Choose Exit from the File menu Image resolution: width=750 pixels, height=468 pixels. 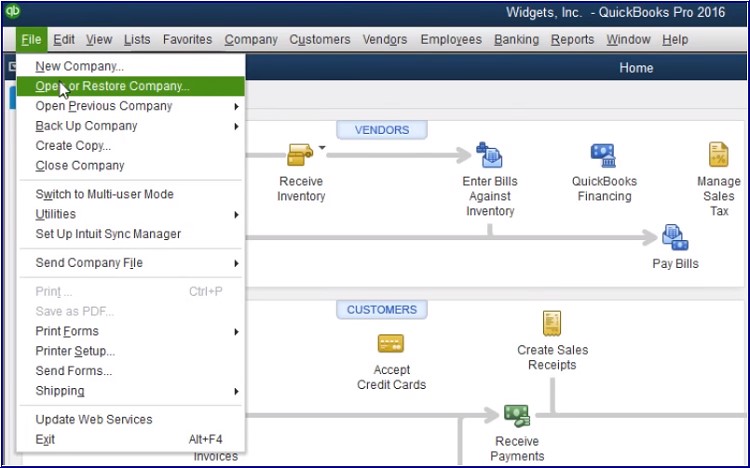coord(46,439)
